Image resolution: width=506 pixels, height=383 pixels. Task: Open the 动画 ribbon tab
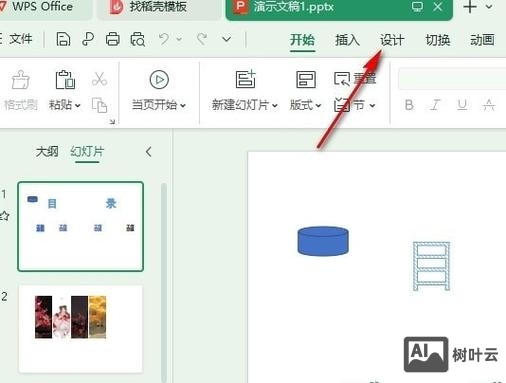482,40
